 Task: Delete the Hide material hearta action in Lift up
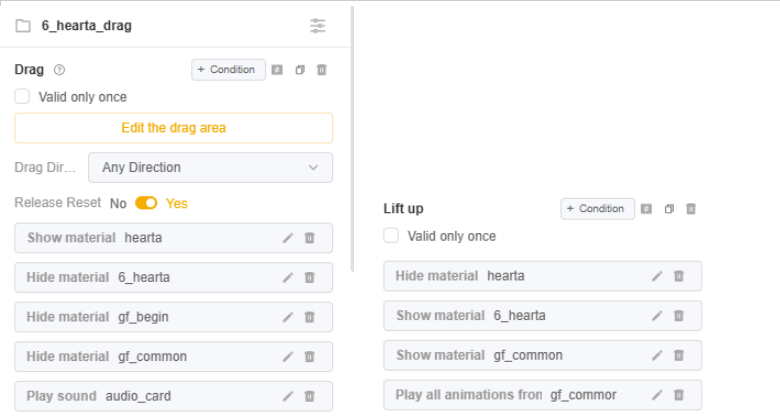(x=679, y=276)
